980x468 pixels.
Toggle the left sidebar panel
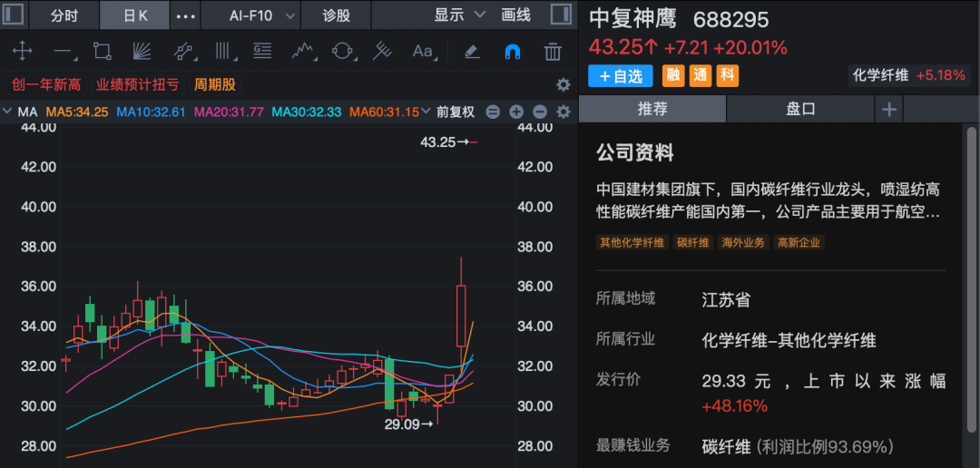pyautogui.click(x=13, y=15)
